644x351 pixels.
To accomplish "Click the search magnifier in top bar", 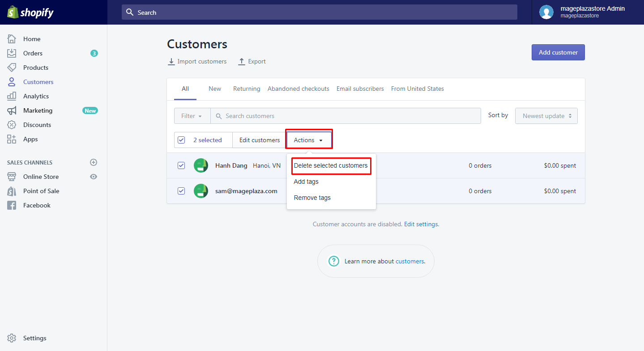I will [130, 12].
